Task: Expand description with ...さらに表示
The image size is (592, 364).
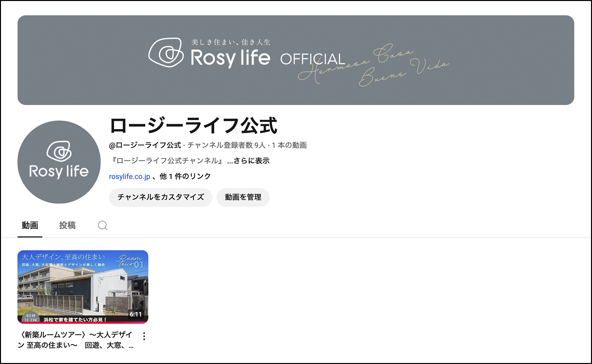Action: 248,161
